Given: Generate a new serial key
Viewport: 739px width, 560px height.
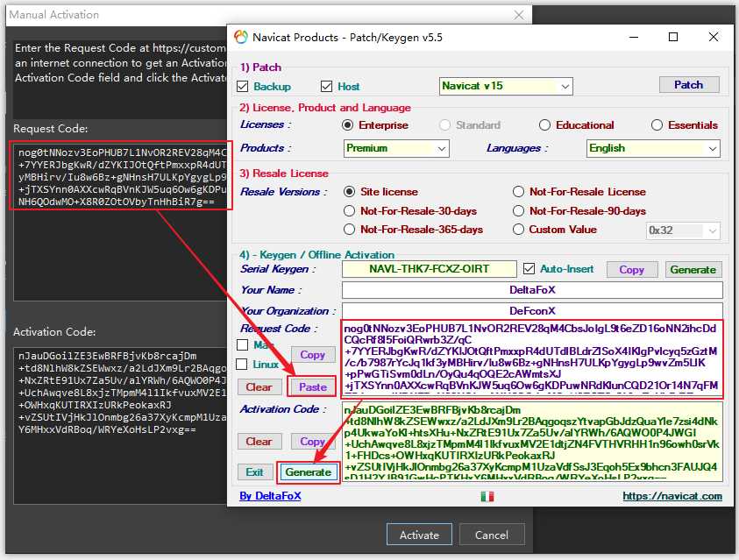Looking at the screenshot, I should (693, 270).
